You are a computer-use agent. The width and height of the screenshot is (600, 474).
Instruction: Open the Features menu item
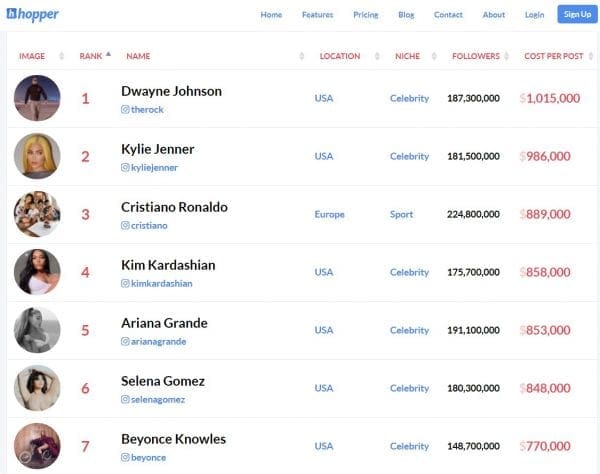(317, 15)
